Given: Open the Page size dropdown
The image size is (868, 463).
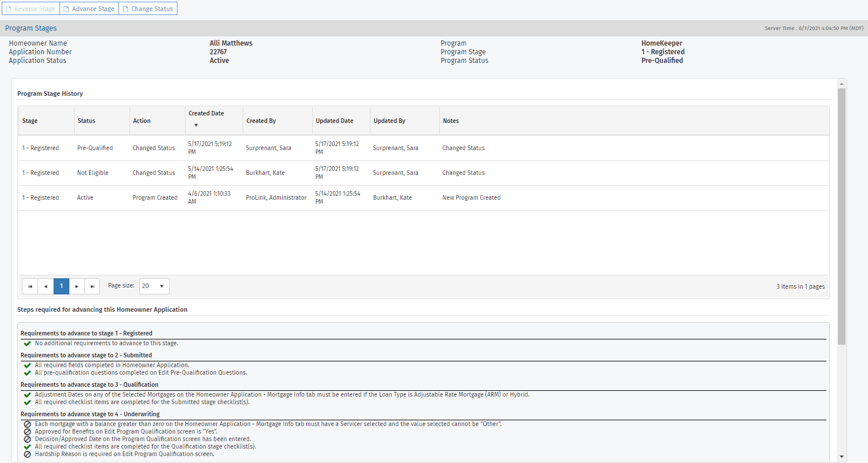Looking at the screenshot, I should pyautogui.click(x=154, y=286).
